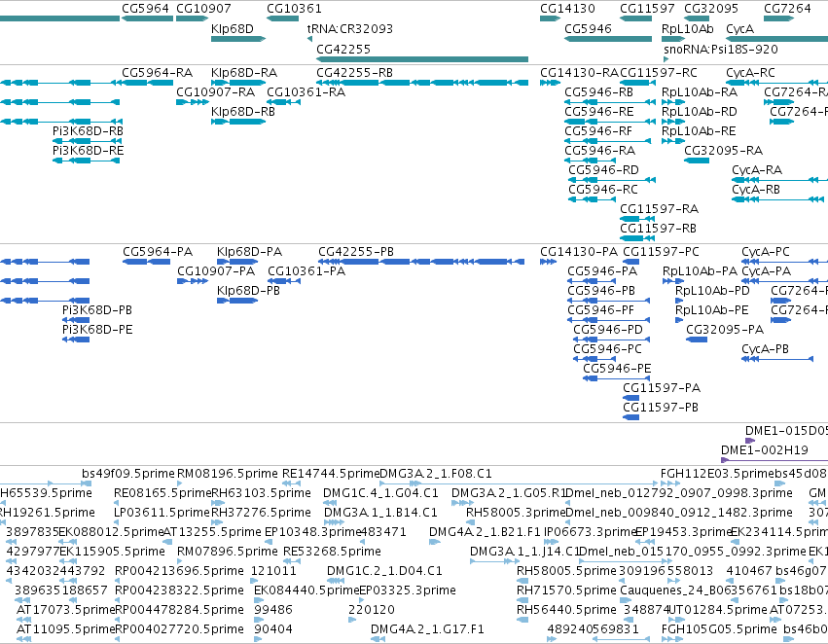Click the CG5964 gene label
Image resolution: width=828 pixels, height=644 pixels.
[145, 9]
